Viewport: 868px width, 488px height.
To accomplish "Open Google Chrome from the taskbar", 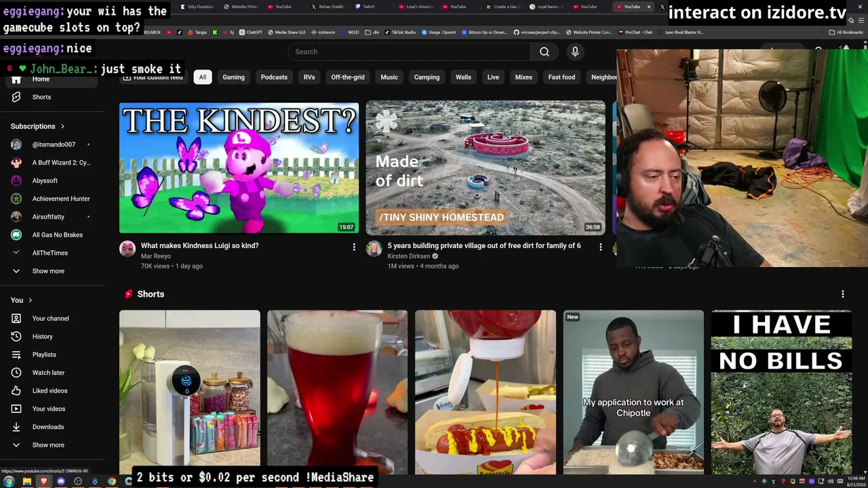I will (x=112, y=481).
